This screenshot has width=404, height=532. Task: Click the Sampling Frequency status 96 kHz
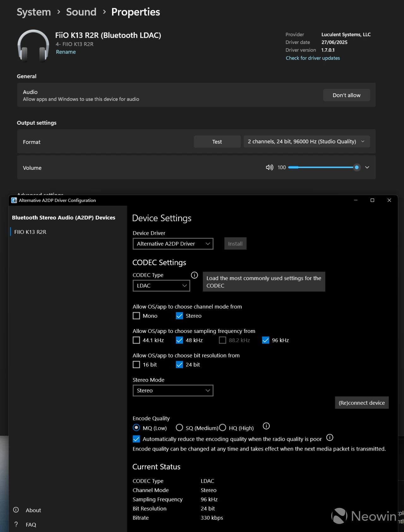point(209,499)
